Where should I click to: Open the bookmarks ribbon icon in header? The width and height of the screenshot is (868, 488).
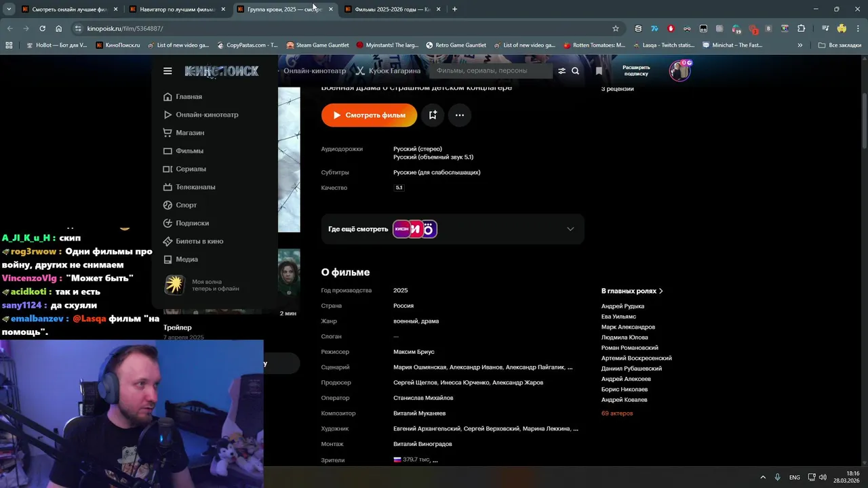[599, 71]
